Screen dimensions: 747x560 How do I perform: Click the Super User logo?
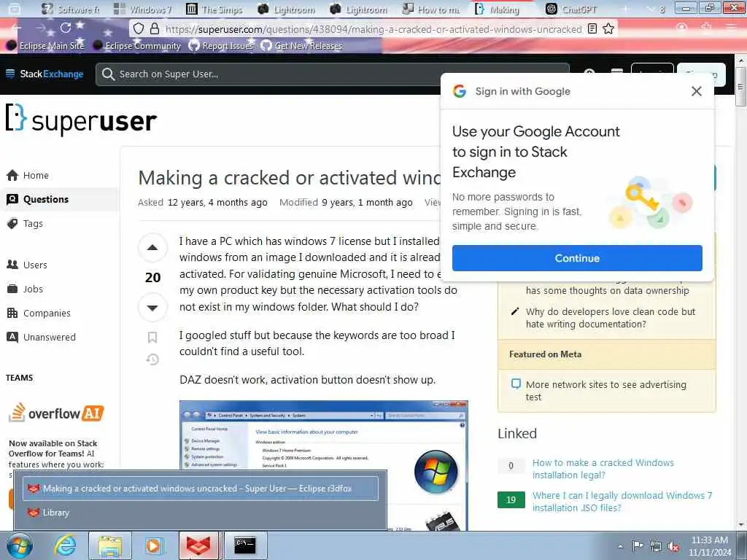click(x=81, y=119)
